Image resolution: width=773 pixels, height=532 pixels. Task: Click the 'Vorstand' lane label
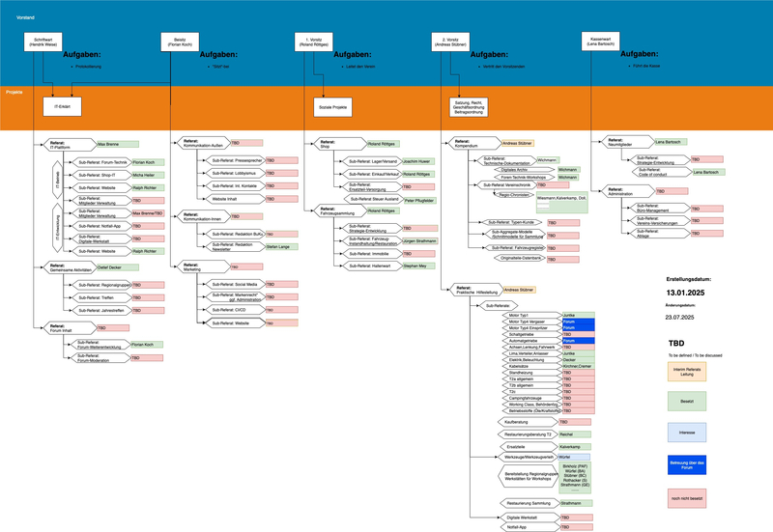25,17
